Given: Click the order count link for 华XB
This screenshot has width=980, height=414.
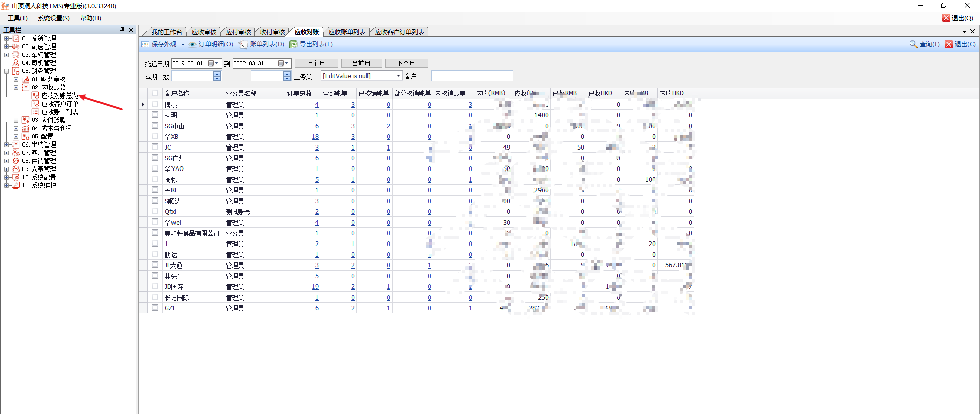Looking at the screenshot, I should click(x=315, y=137).
